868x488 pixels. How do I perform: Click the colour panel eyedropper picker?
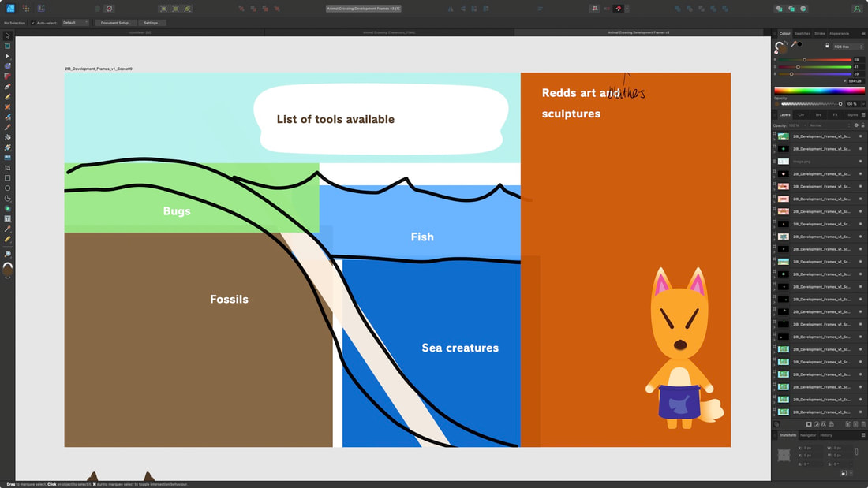coord(793,44)
